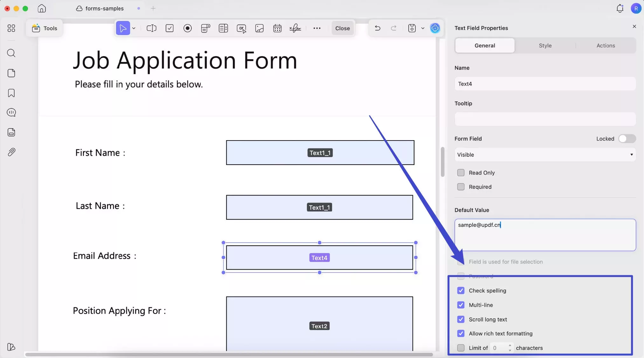Open the page panel icon in sidebar
644x358 pixels.
coord(11,73)
